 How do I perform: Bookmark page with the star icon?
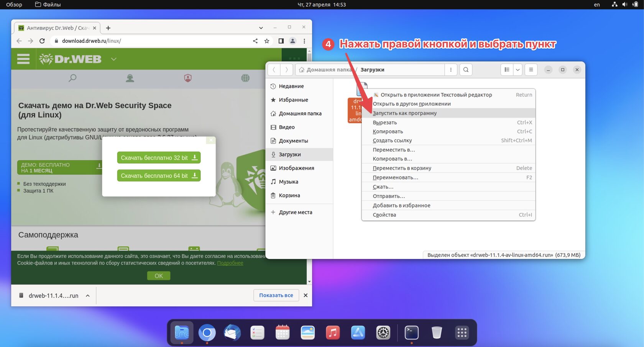(x=267, y=41)
